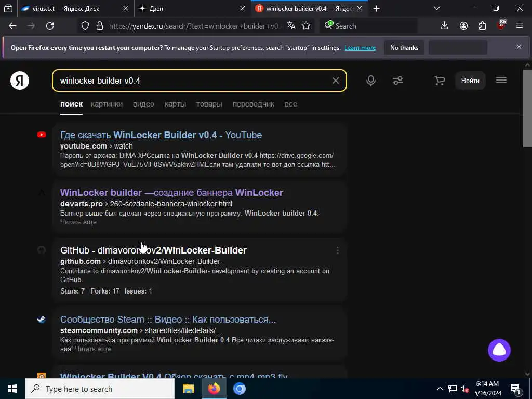Open the YouTube WinLocker Builder v0.4 result
Screen dimensions: 532x399
coord(161,135)
